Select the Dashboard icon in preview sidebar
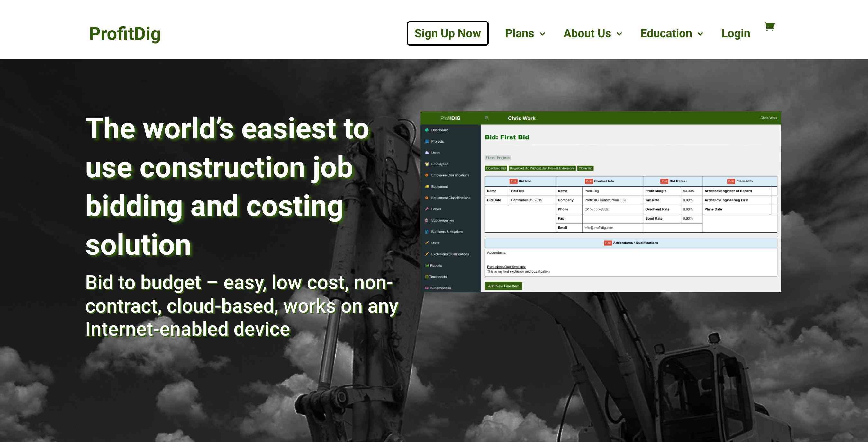Viewport: 868px width, 442px height. [427, 130]
